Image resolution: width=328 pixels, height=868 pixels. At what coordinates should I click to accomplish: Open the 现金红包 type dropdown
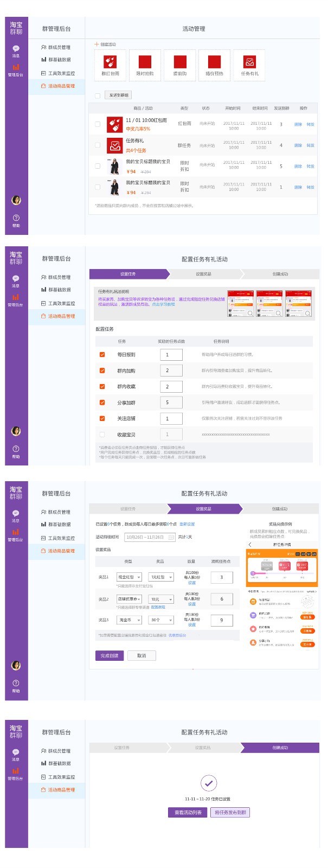(129, 577)
